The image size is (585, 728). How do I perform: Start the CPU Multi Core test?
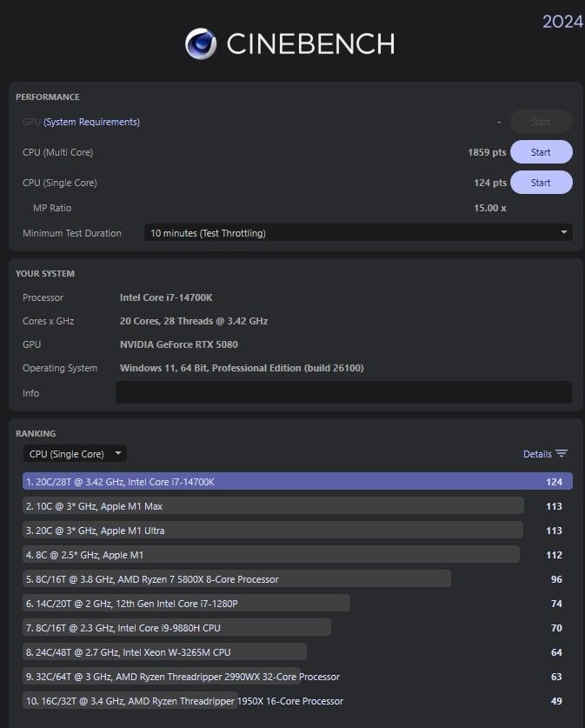pos(541,152)
